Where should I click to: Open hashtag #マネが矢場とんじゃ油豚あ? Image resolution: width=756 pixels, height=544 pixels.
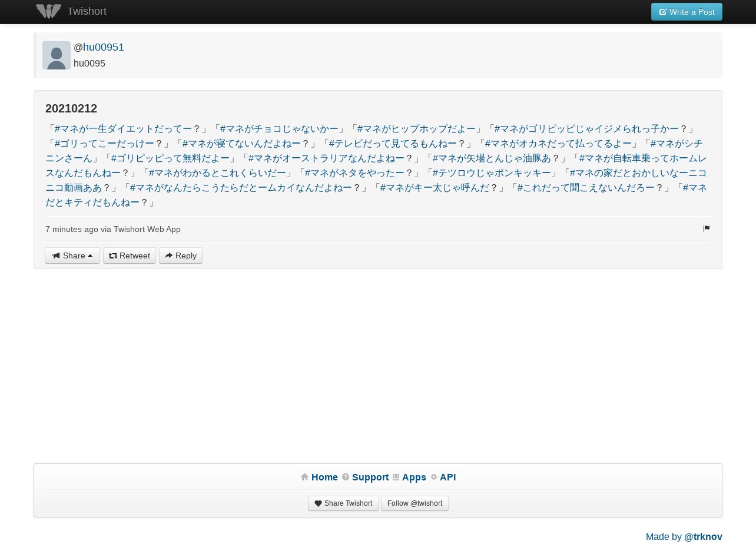tap(492, 158)
